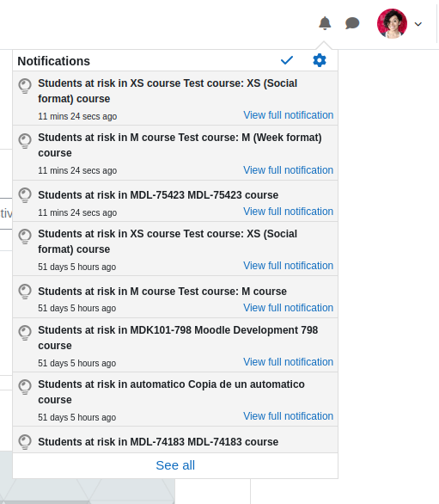This screenshot has height=504, width=439.
Task: Open 'See all' notifications link
Action: click(175, 465)
